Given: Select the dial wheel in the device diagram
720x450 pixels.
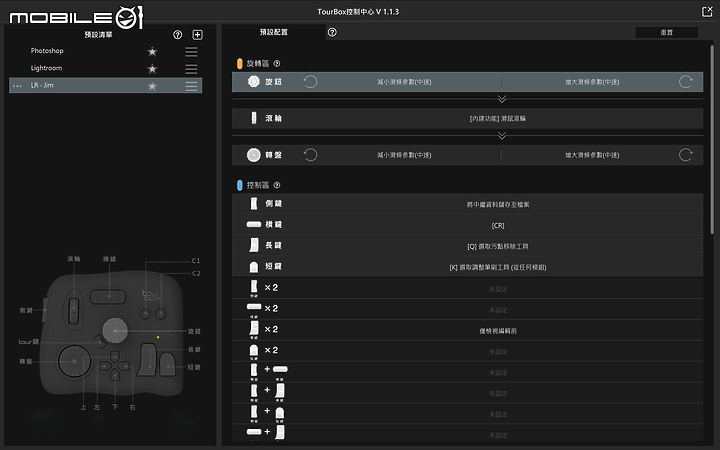Looking at the screenshot, I should point(74,361).
